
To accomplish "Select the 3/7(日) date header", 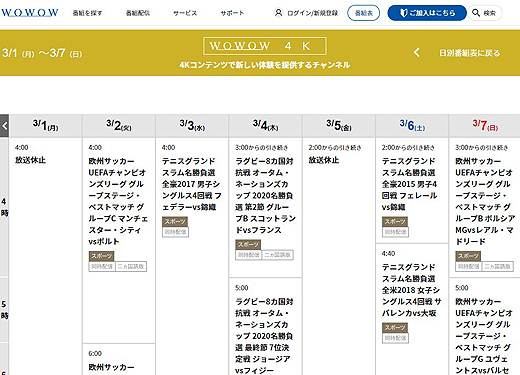I will coord(485,126).
